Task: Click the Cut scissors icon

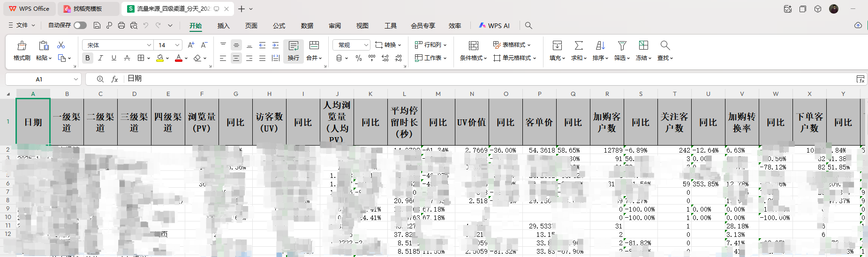Action: coord(61,45)
